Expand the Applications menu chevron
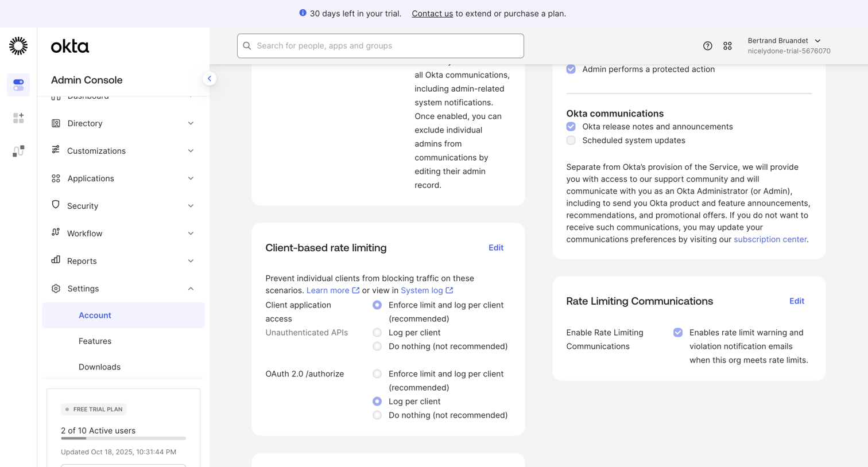The image size is (868, 467). pyautogui.click(x=191, y=178)
